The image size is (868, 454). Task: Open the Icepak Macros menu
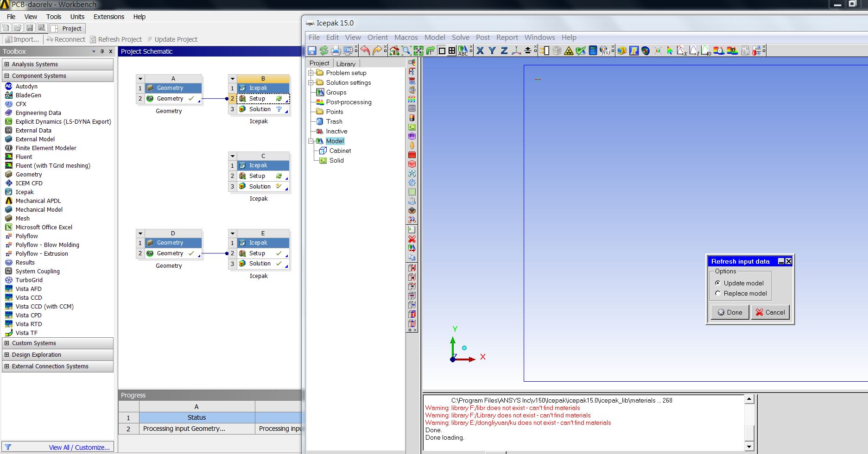tap(406, 38)
